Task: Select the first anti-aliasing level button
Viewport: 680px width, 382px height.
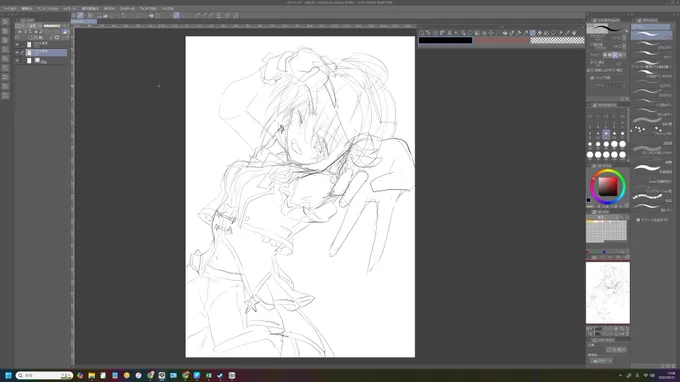Action: coord(605,55)
